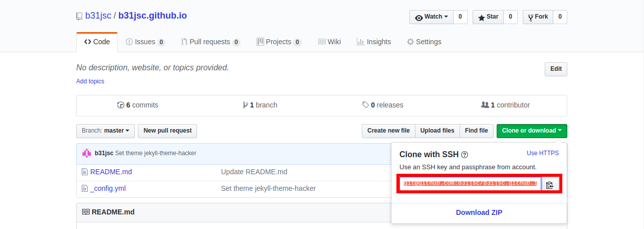
Task: Expand the Branch: master dropdown
Action: click(106, 131)
